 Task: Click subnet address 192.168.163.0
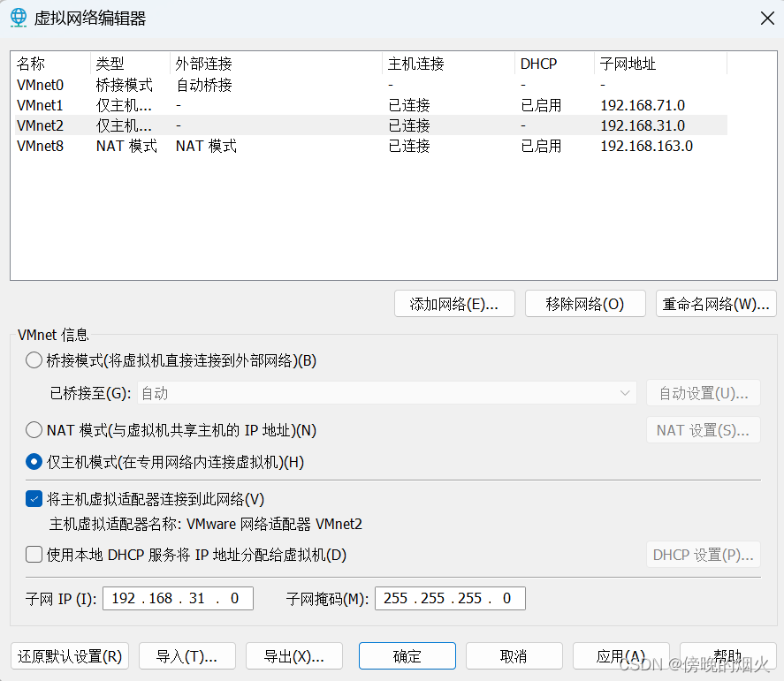point(646,146)
